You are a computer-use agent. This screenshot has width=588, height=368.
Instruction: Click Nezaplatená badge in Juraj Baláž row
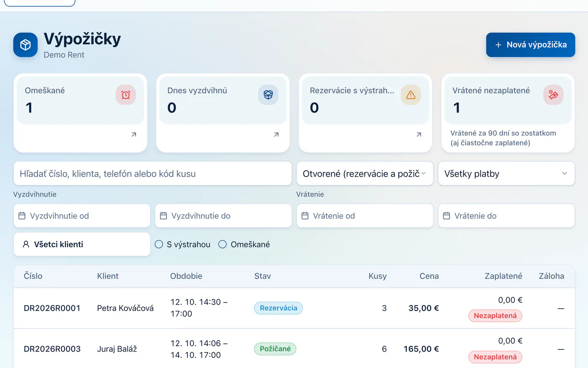495,357
